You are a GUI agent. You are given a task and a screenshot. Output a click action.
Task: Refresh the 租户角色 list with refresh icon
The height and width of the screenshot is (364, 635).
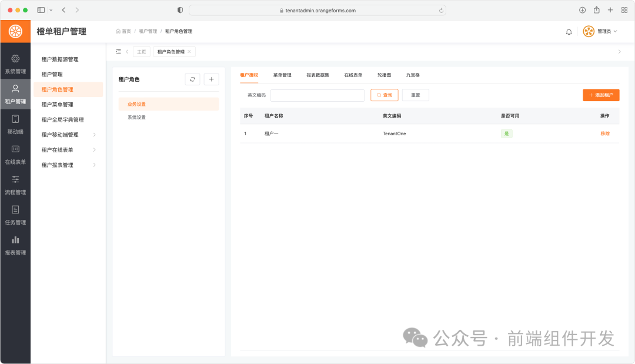(x=192, y=79)
